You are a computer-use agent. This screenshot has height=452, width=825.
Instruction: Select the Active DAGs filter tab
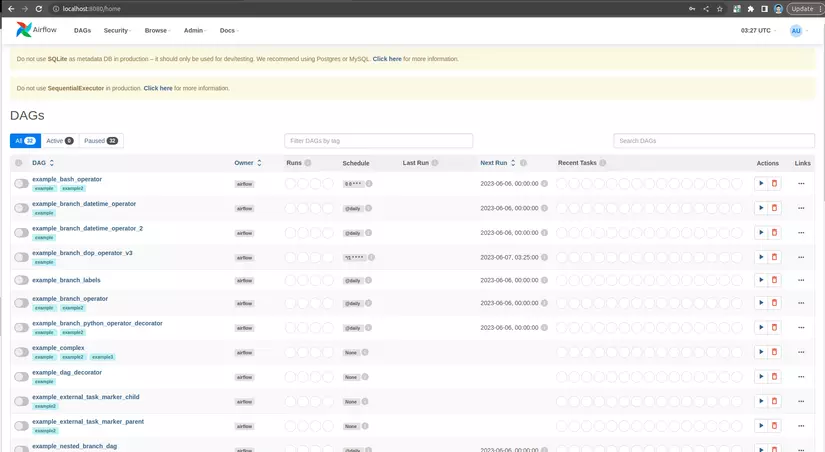pos(59,140)
